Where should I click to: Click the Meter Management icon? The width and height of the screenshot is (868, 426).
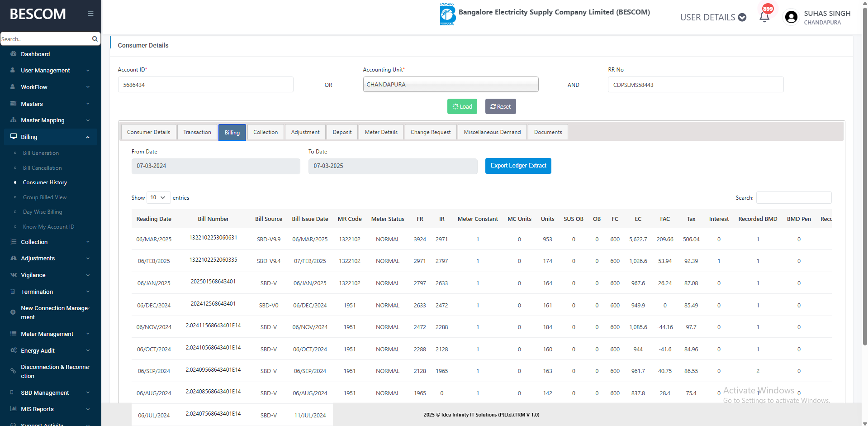[x=13, y=334]
